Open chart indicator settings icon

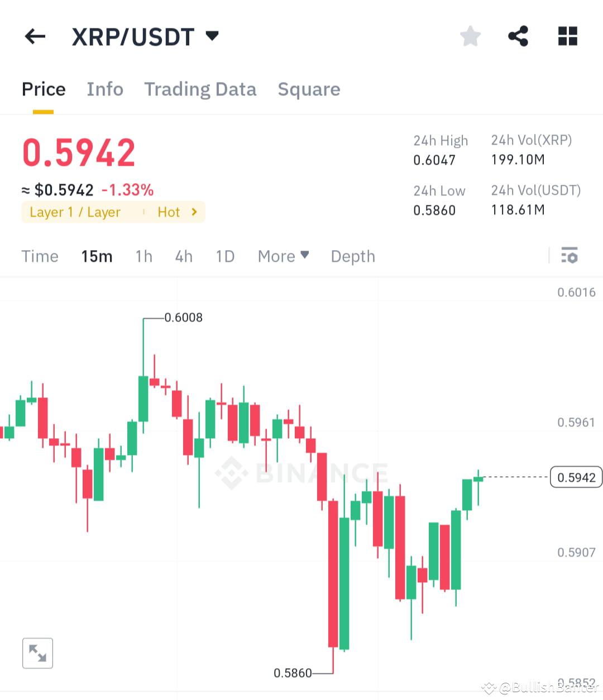pos(570,256)
